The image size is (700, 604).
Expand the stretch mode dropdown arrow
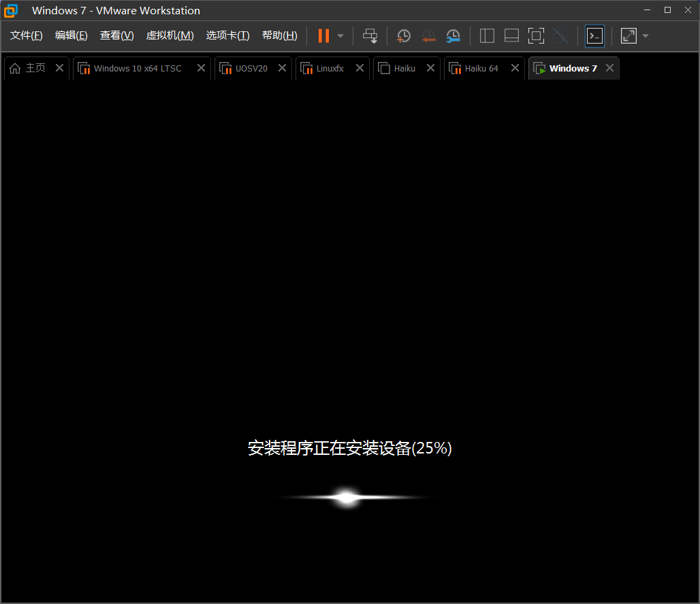click(x=645, y=35)
